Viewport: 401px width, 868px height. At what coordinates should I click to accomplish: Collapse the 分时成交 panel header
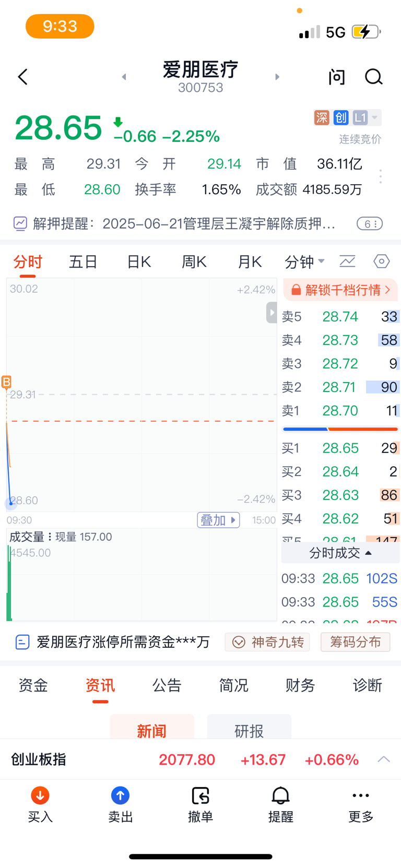click(x=340, y=553)
